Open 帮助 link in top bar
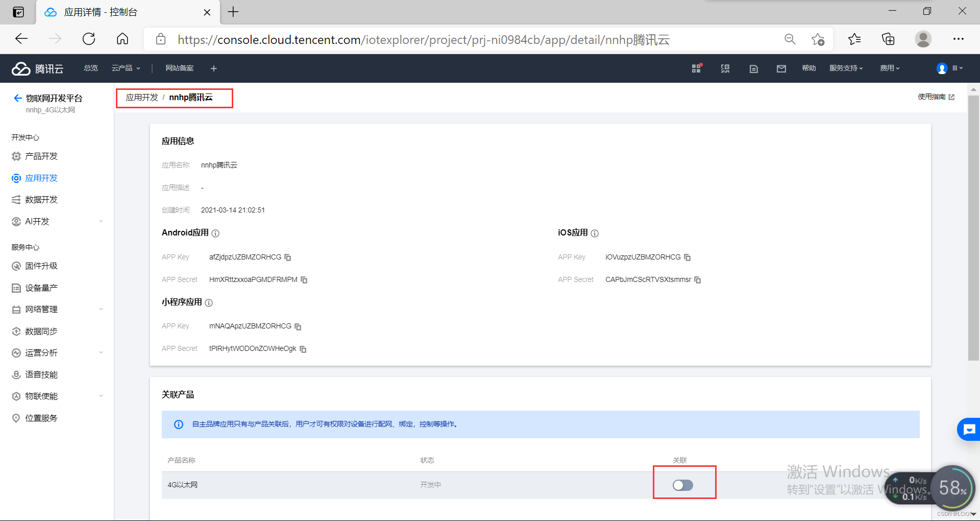 coord(808,68)
